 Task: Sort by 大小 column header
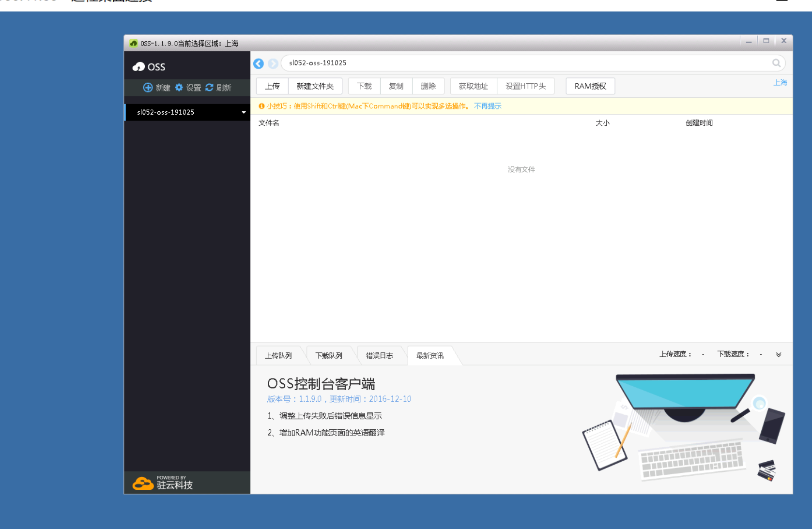pos(602,123)
